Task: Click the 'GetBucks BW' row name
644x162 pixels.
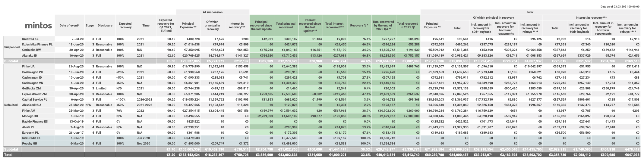Action: click(x=31, y=50)
